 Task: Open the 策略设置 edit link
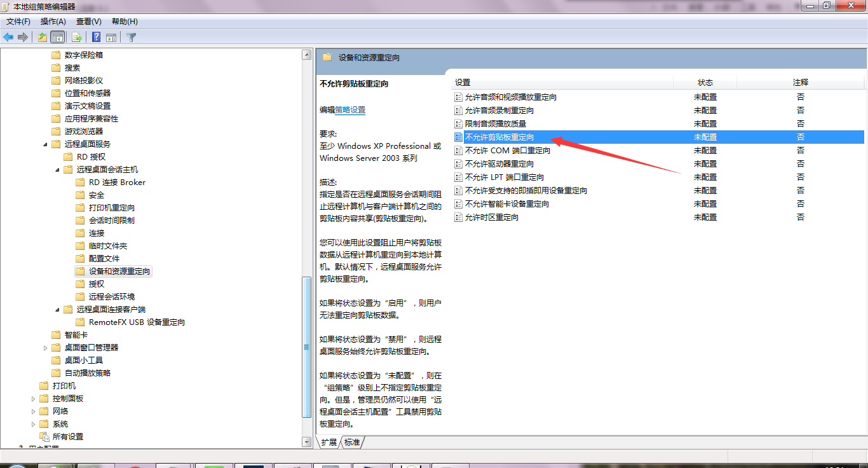pos(350,110)
